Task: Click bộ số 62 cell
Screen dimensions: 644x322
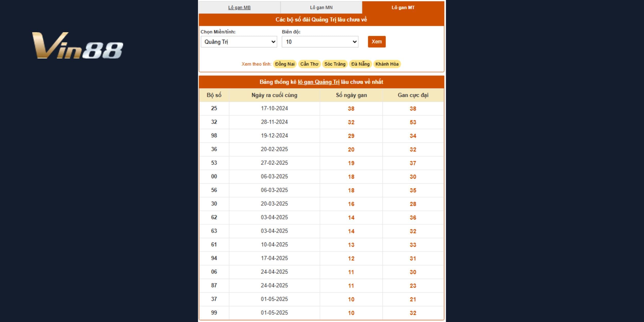Action: 214,217
